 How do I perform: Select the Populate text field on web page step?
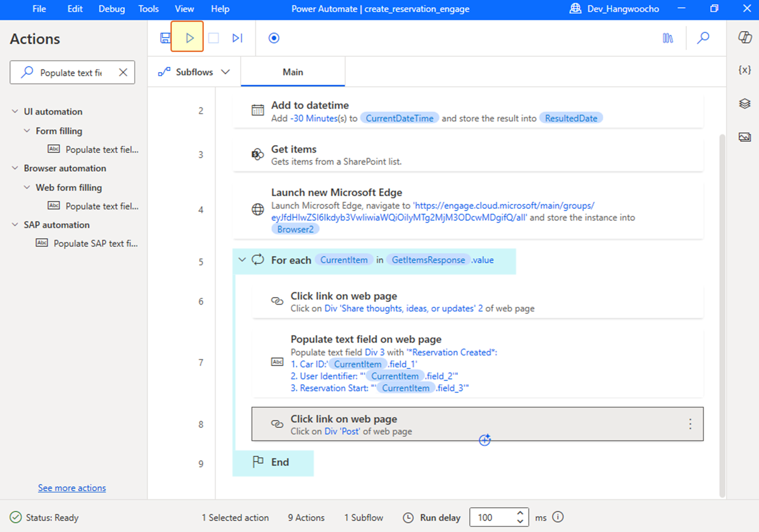click(478, 363)
